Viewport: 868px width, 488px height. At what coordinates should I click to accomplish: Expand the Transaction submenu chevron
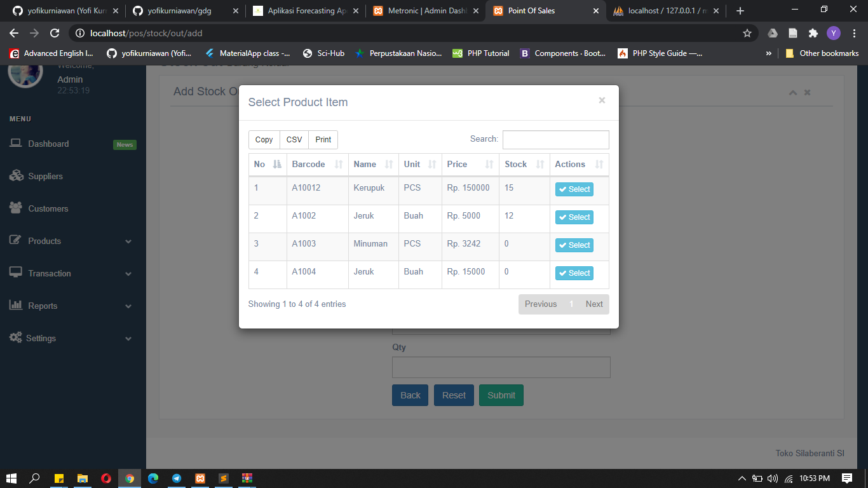128,274
